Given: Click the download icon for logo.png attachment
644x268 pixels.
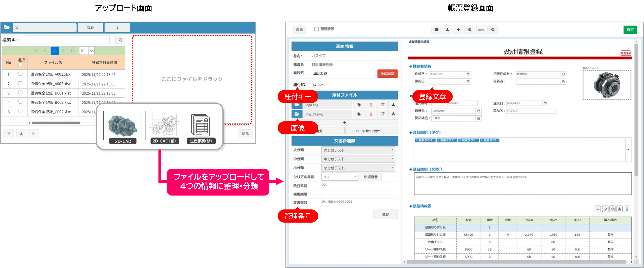Looking at the screenshot, I should pyautogui.click(x=393, y=105).
